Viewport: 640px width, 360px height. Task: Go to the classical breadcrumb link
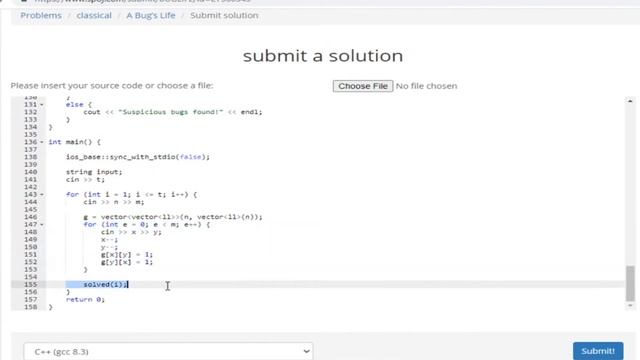(x=94, y=16)
